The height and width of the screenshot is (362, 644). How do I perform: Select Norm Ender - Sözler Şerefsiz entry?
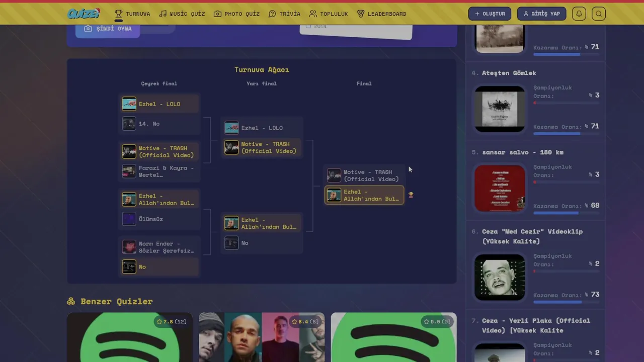point(159,247)
